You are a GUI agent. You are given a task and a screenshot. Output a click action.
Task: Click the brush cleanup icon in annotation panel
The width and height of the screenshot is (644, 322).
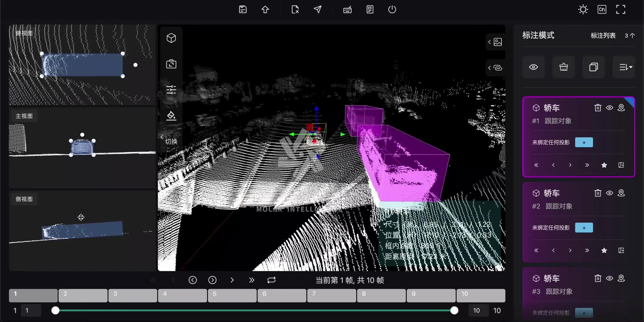coord(563,67)
